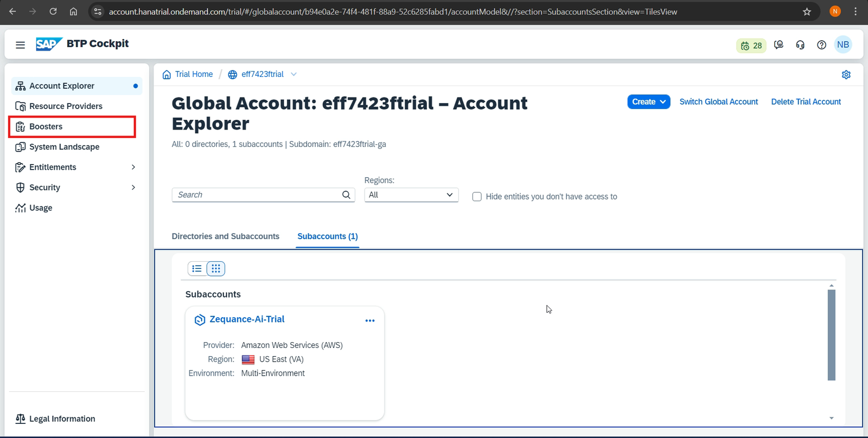
Task: Click the search magnifier icon
Action: (346, 195)
